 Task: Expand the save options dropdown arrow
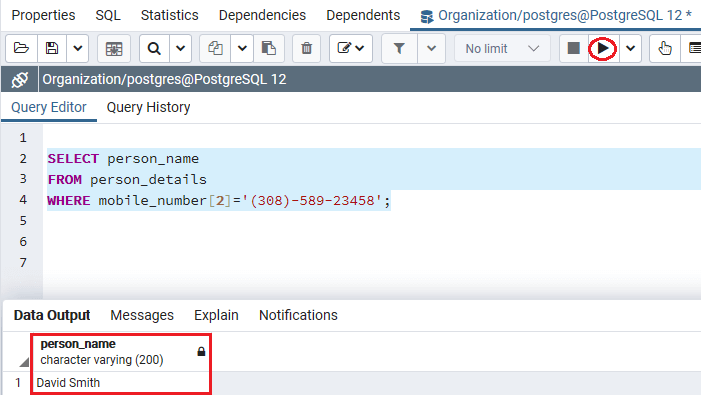pos(78,48)
